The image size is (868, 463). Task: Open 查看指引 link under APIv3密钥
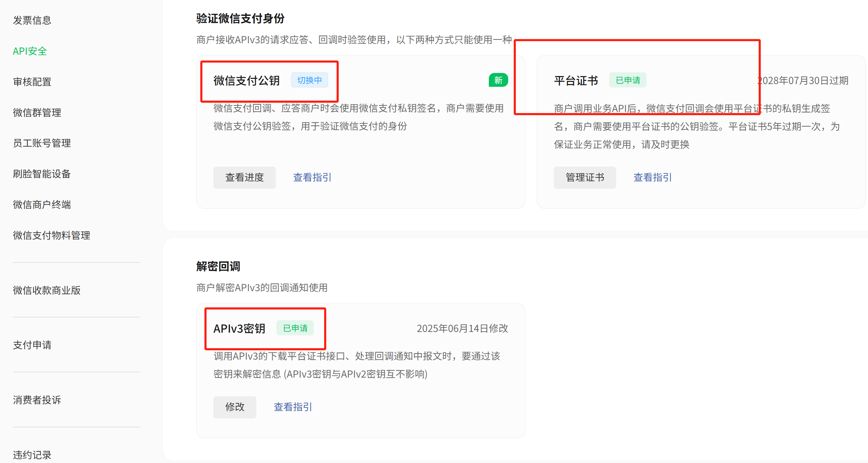click(x=293, y=407)
